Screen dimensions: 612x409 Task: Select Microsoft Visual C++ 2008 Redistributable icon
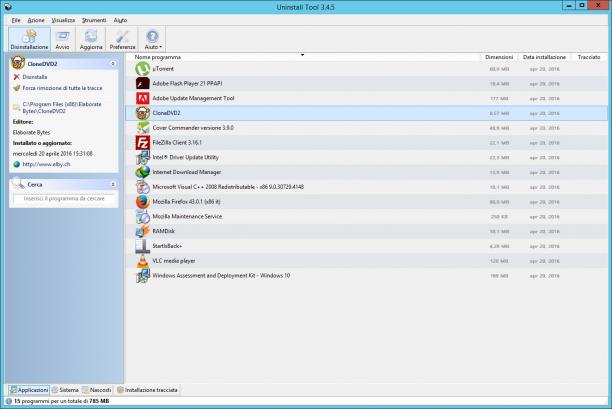(142, 187)
